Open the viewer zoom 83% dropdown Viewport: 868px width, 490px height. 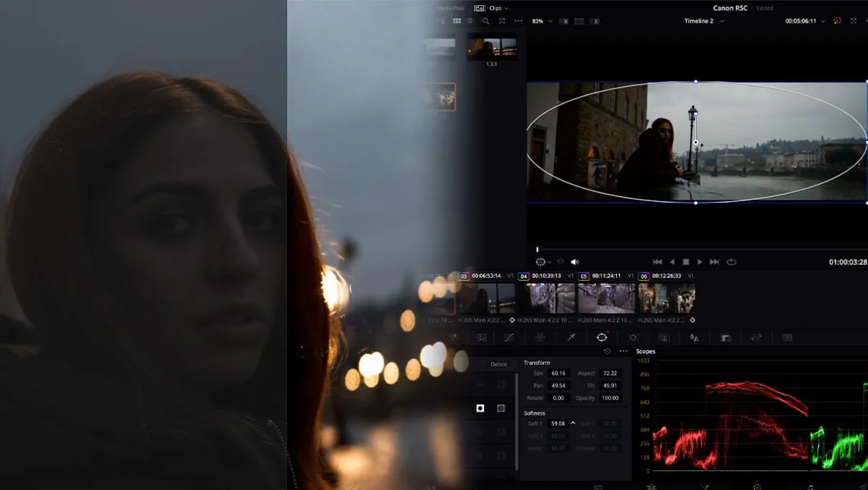542,22
